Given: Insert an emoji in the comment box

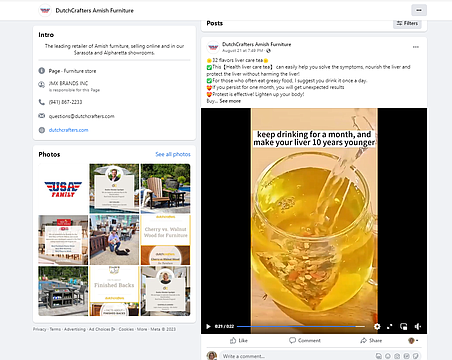Looking at the screenshot, I should 388,356.
